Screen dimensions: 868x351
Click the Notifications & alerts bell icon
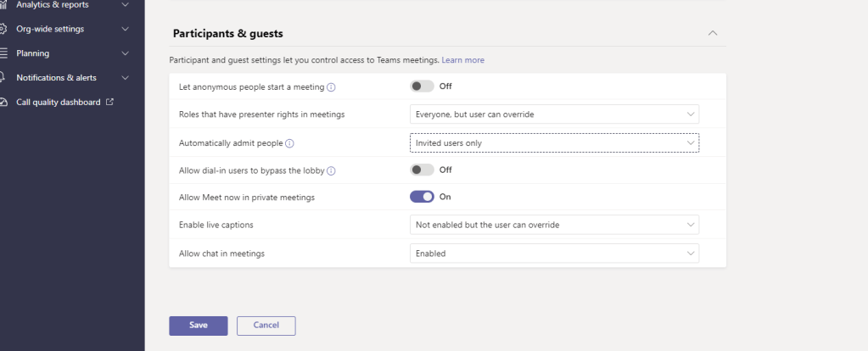tap(3, 78)
